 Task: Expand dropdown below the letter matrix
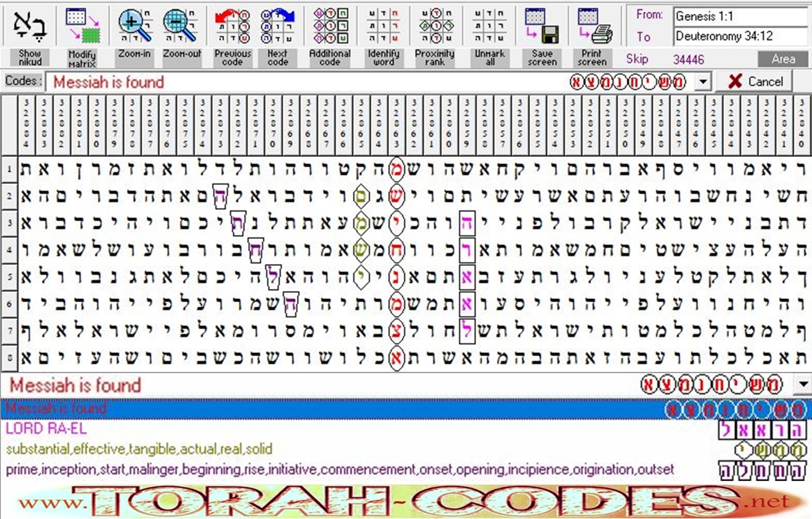point(803,385)
